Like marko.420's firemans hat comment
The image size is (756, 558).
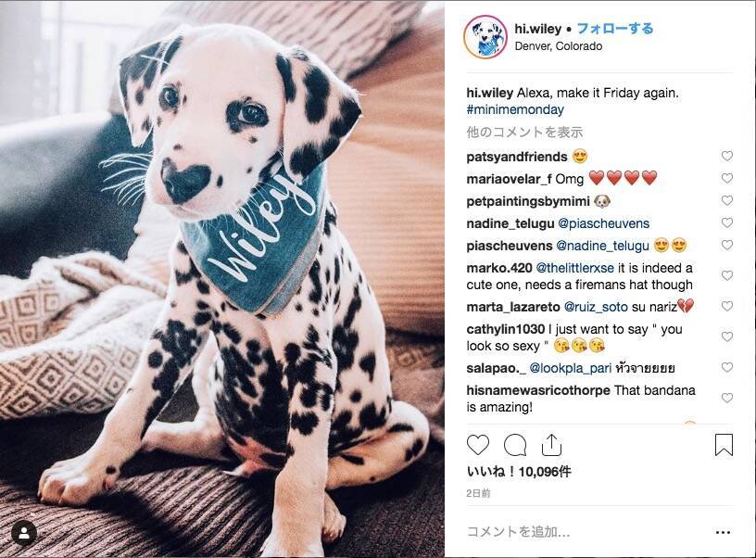point(727,275)
